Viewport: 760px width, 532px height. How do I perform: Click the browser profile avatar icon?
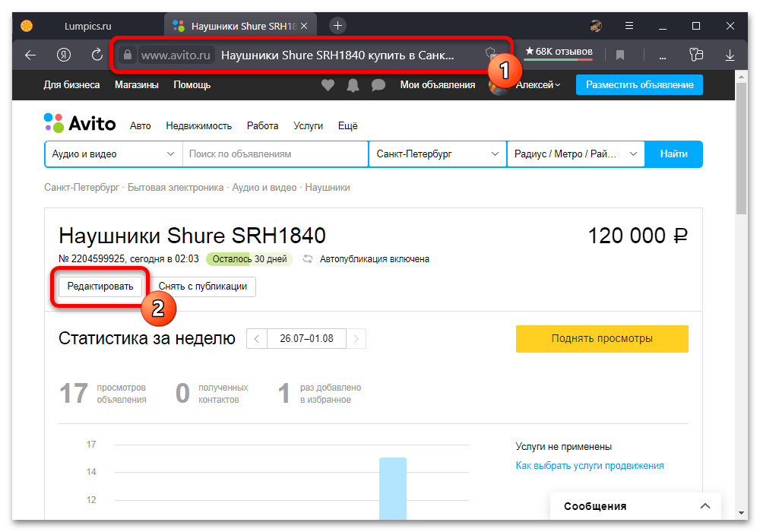pos(596,26)
